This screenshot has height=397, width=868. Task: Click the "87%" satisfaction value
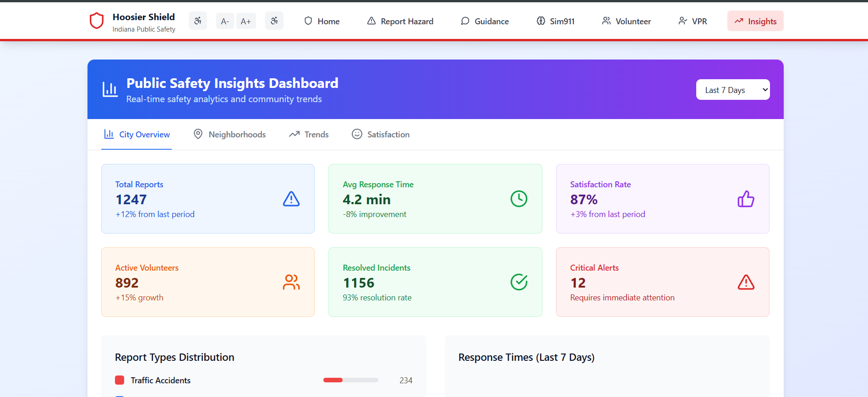(584, 200)
